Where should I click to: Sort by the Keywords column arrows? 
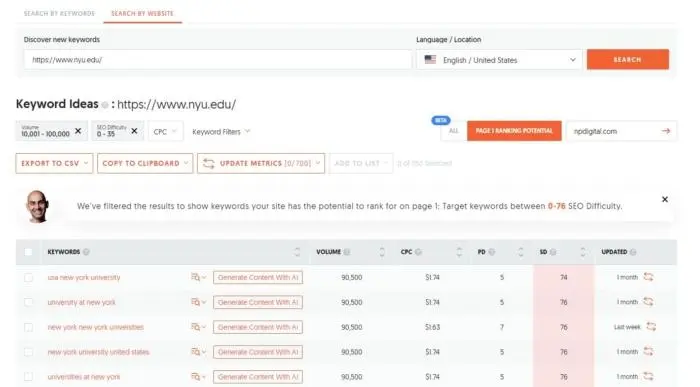click(297, 252)
